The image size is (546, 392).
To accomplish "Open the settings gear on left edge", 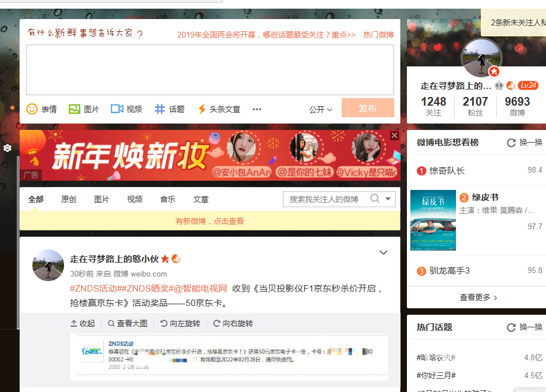I will click(8, 148).
